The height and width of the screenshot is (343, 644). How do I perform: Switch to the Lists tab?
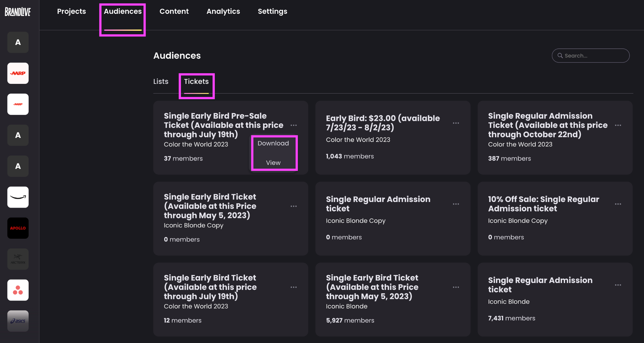[161, 81]
